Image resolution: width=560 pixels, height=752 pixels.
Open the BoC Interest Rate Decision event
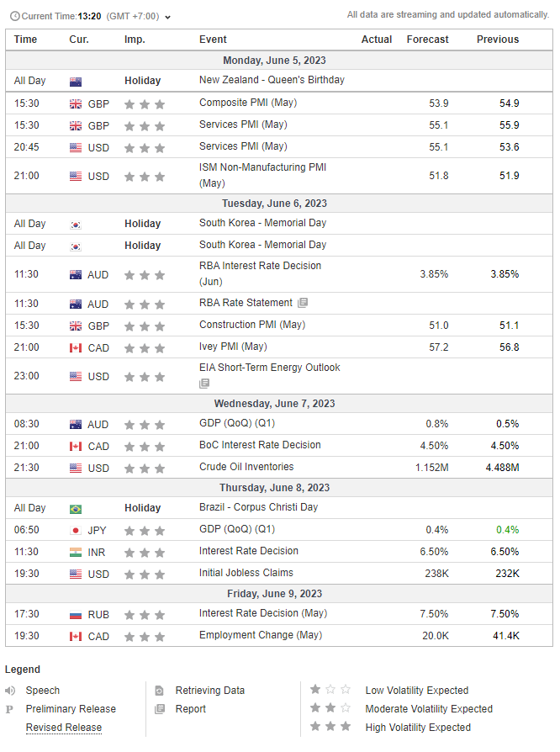coord(260,445)
